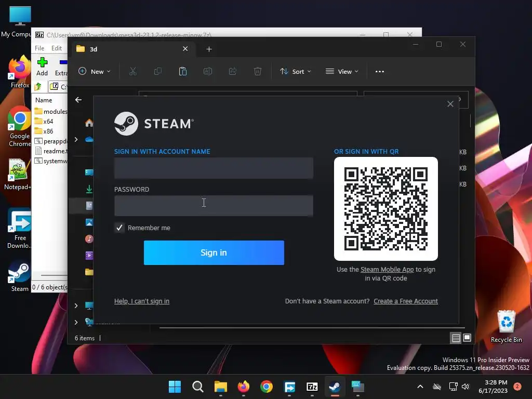Focus the Steam password field

[x=214, y=206]
